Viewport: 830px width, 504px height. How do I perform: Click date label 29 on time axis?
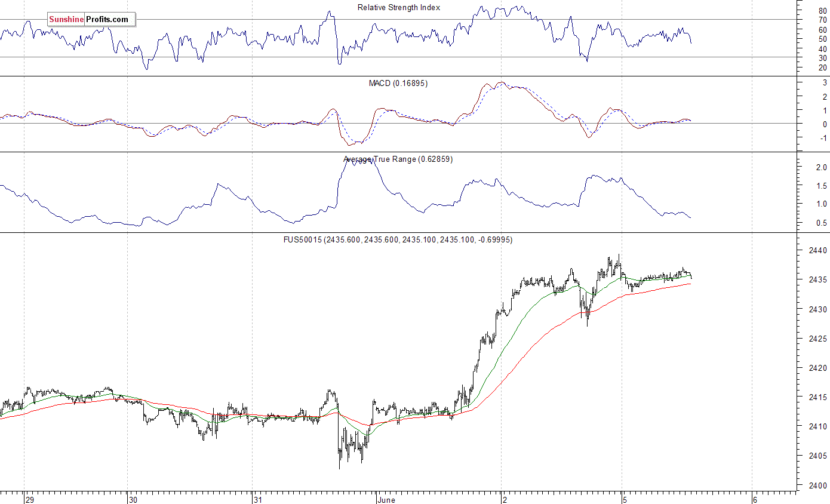(31, 499)
